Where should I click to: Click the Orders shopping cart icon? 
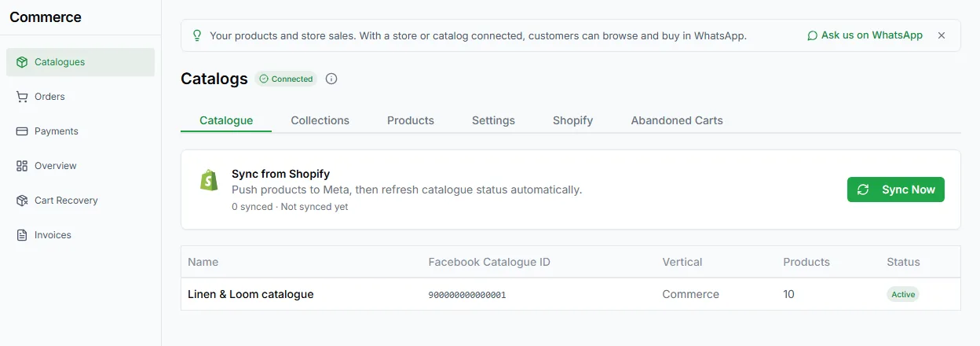(x=22, y=97)
